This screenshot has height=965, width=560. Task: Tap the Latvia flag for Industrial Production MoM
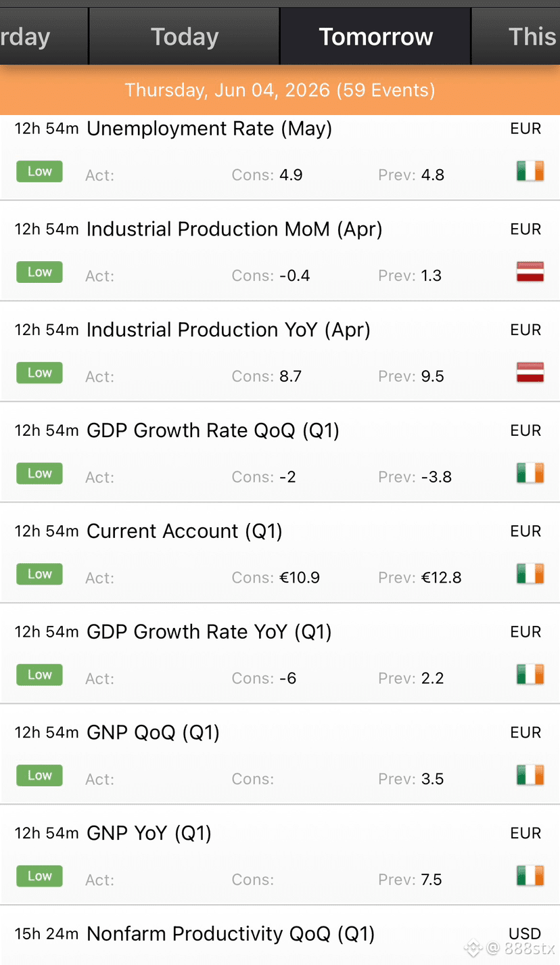[x=530, y=273]
